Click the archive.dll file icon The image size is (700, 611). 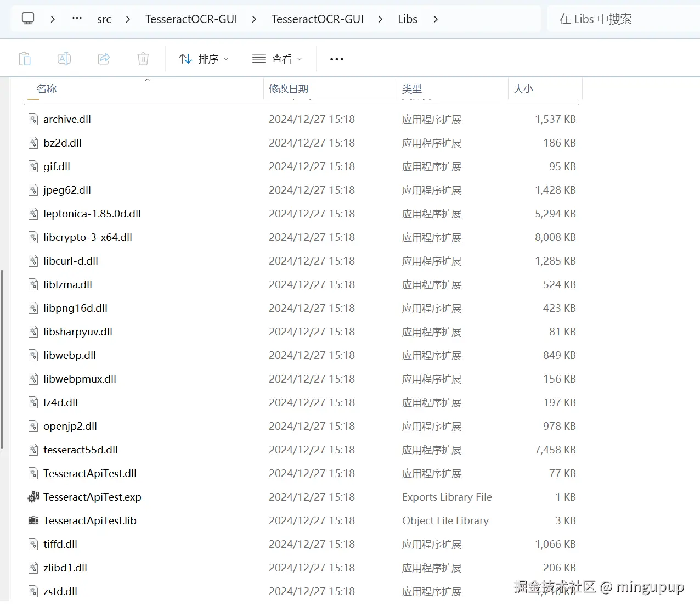(33, 119)
